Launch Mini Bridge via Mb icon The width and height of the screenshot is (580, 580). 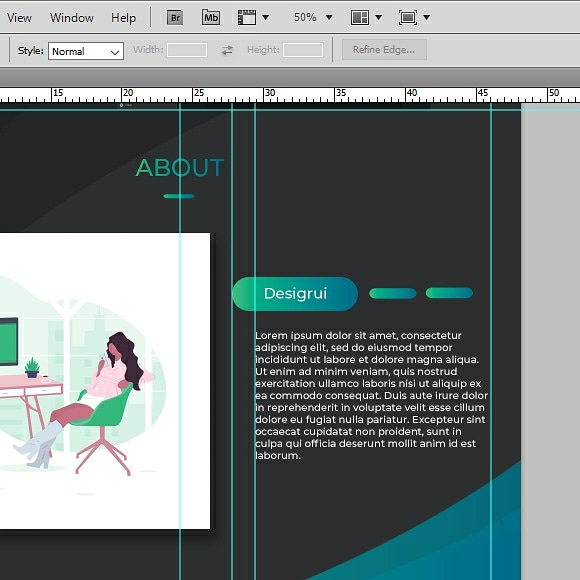(211, 17)
